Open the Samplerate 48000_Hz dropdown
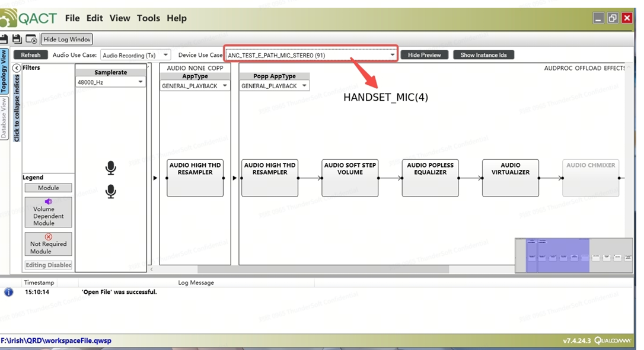Viewport: 644px width, 350px height. coord(110,82)
